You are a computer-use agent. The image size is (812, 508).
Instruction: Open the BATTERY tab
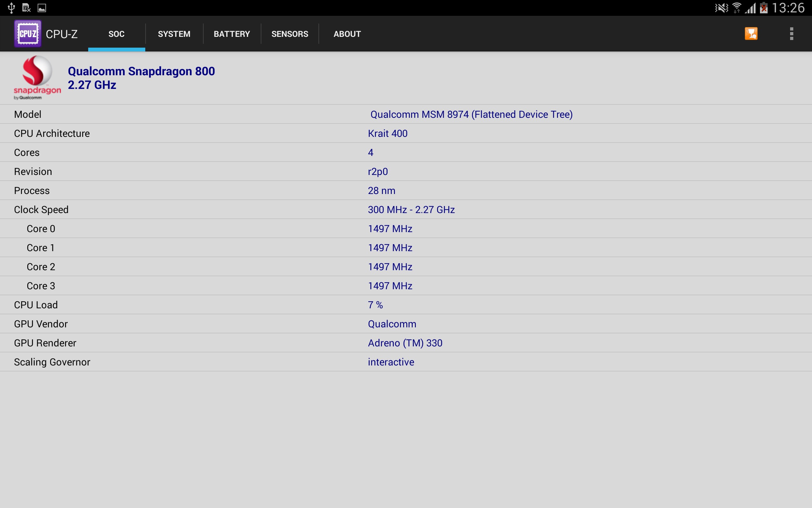tap(232, 34)
